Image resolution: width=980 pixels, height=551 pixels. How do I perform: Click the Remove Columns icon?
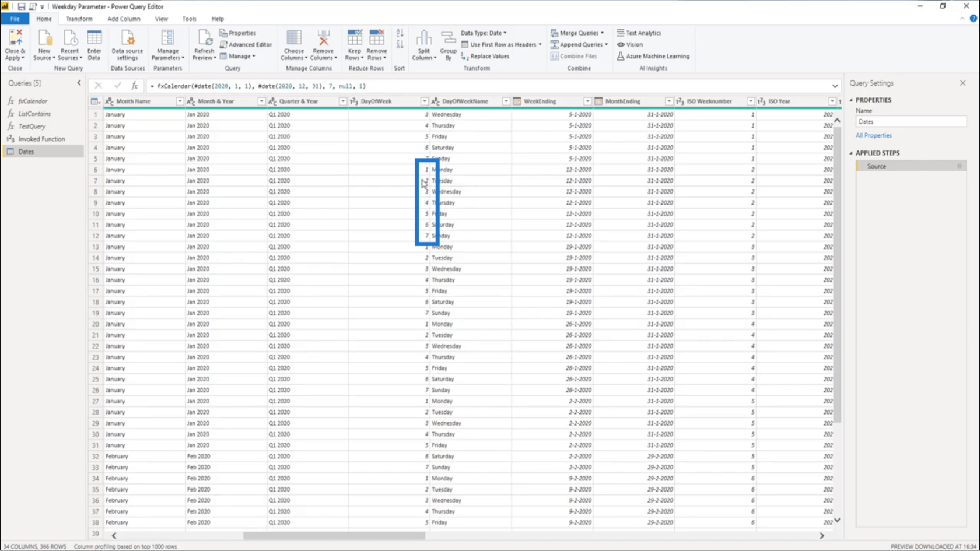coord(323,38)
